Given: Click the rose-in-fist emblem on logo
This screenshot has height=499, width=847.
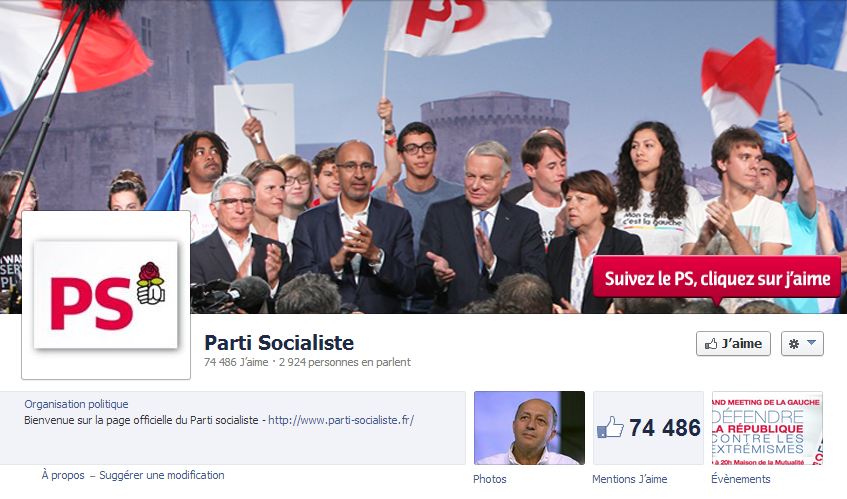Looking at the screenshot, I should pos(151,283).
